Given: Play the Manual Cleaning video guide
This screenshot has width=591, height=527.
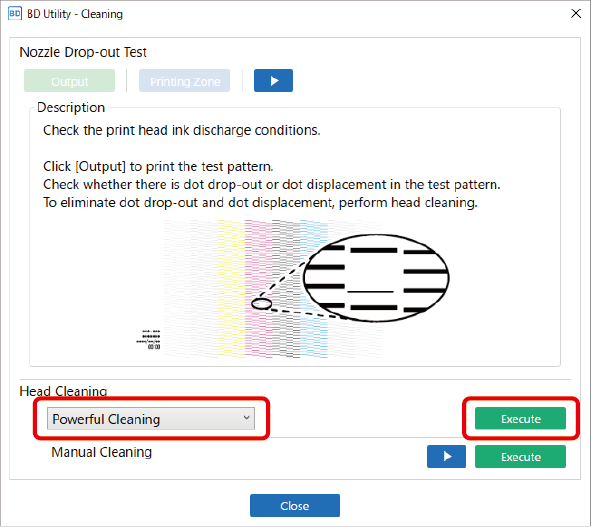Looking at the screenshot, I should 446,457.
